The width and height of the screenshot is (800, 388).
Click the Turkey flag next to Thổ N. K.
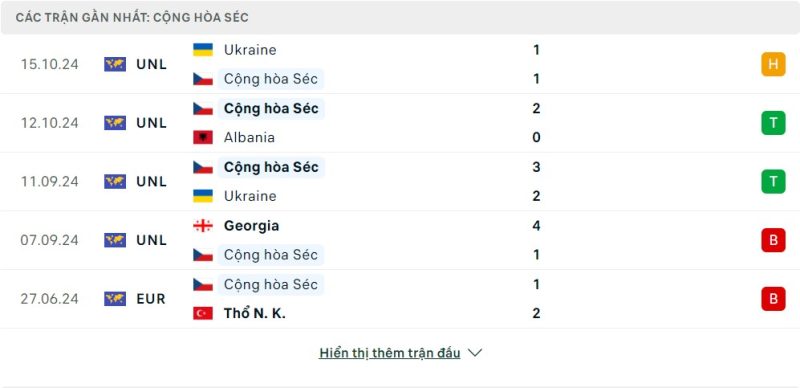[x=203, y=313]
